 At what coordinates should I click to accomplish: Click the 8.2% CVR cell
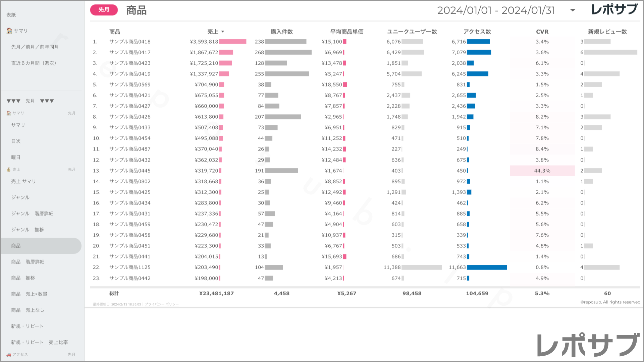(x=542, y=117)
